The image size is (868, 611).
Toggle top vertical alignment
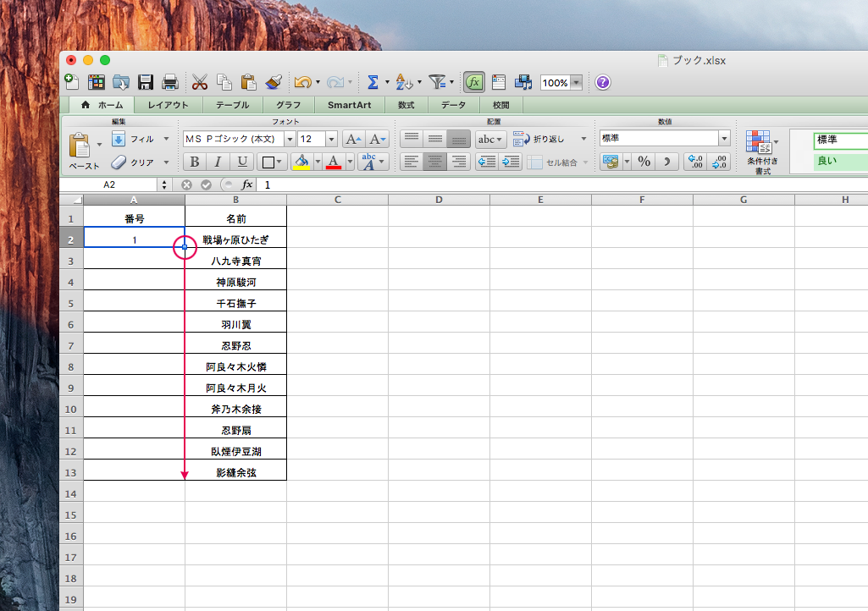click(411, 138)
